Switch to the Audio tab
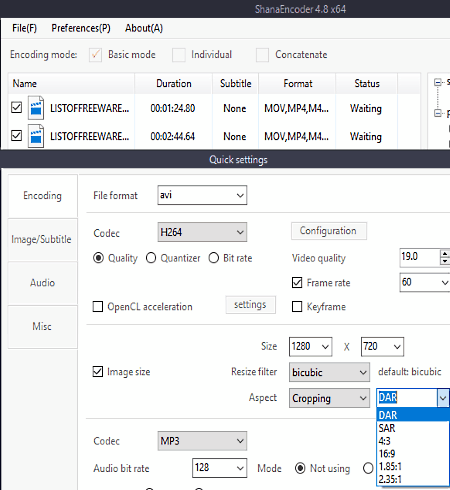This screenshot has width=450, height=490. [x=43, y=283]
